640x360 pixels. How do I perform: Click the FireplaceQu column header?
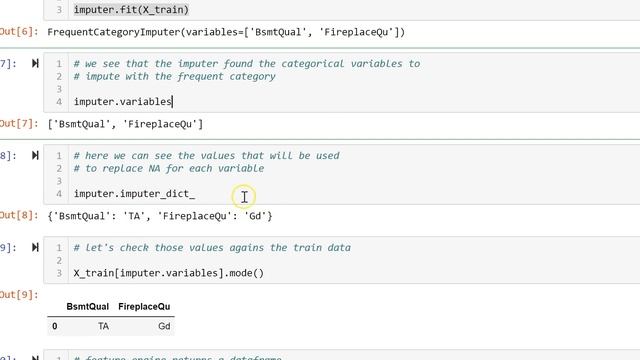(144, 307)
